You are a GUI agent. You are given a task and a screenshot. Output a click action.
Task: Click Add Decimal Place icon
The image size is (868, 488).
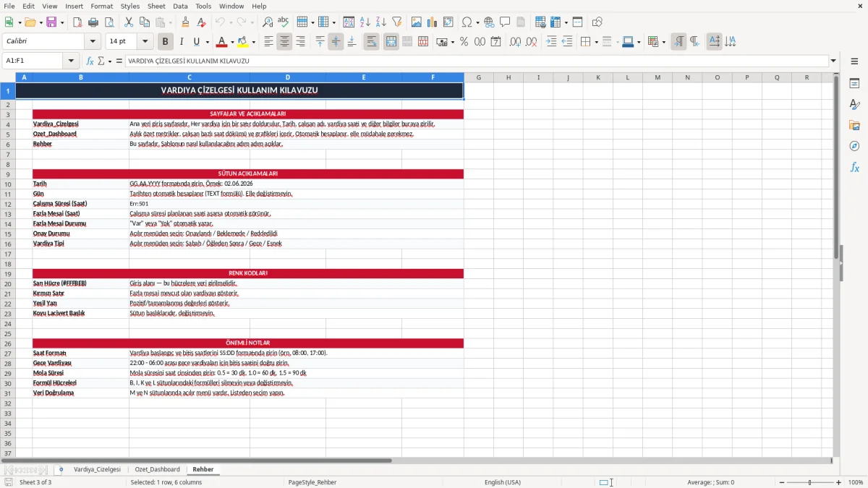(516, 42)
